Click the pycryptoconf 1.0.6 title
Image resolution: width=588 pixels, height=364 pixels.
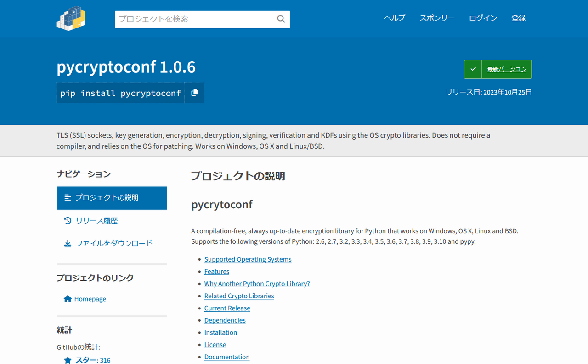click(x=126, y=67)
